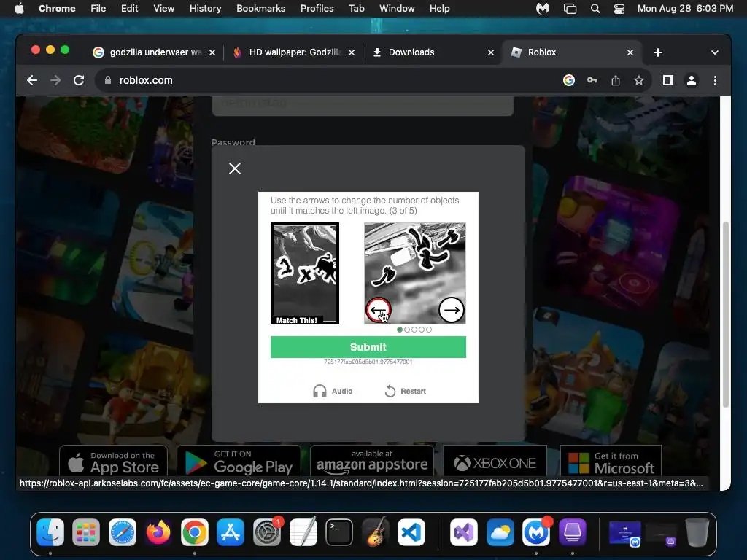This screenshot has height=560, width=747.
Task: Open the XBOX ONE badge
Action: coord(495,462)
